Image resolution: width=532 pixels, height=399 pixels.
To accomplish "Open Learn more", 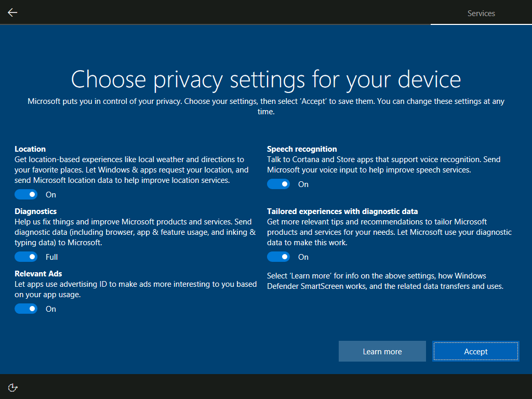I will pos(382,351).
